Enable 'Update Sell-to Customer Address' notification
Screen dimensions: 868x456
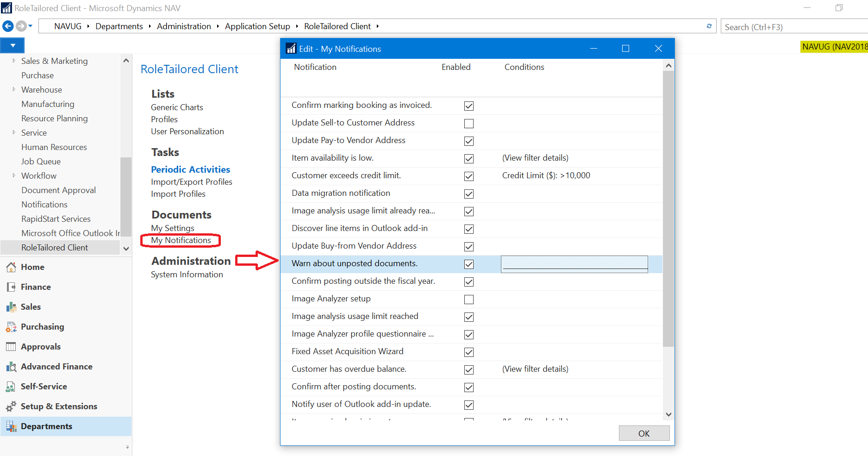469,124
